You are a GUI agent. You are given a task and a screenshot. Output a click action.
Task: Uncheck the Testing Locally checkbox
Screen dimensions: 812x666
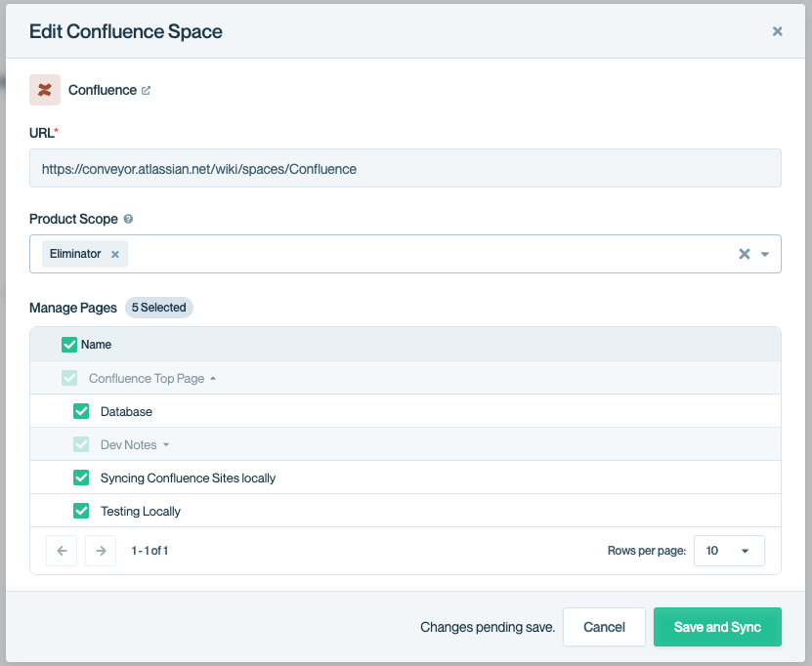point(81,511)
